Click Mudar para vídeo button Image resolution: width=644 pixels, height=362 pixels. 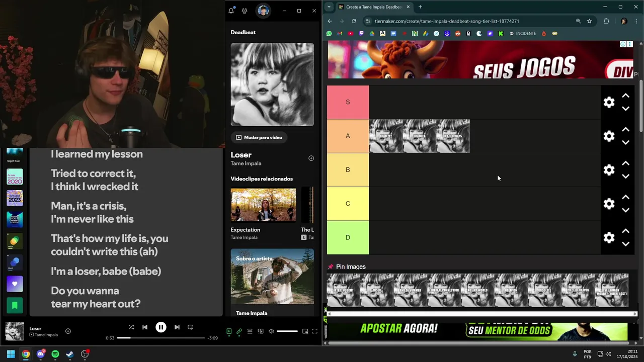point(259,137)
